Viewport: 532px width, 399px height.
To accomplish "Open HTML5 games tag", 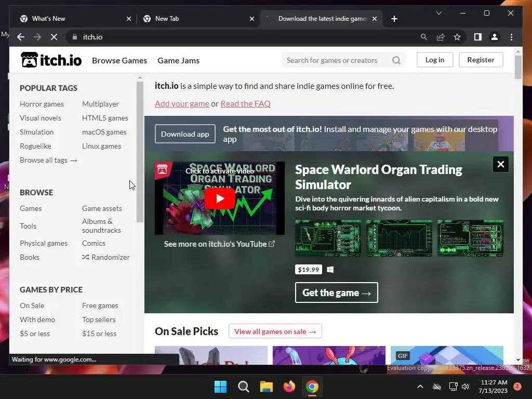I will click(105, 118).
